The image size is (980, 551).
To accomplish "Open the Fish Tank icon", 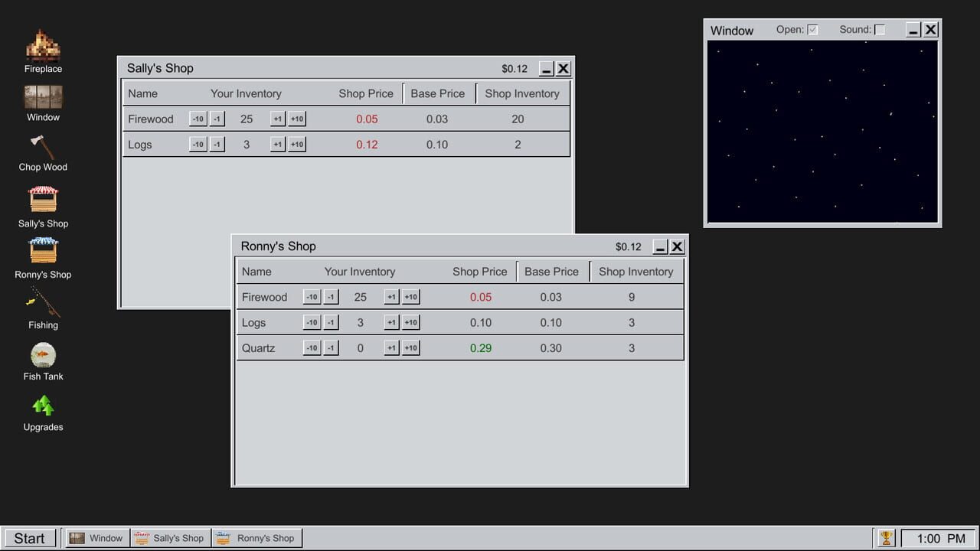I will pos(43,355).
